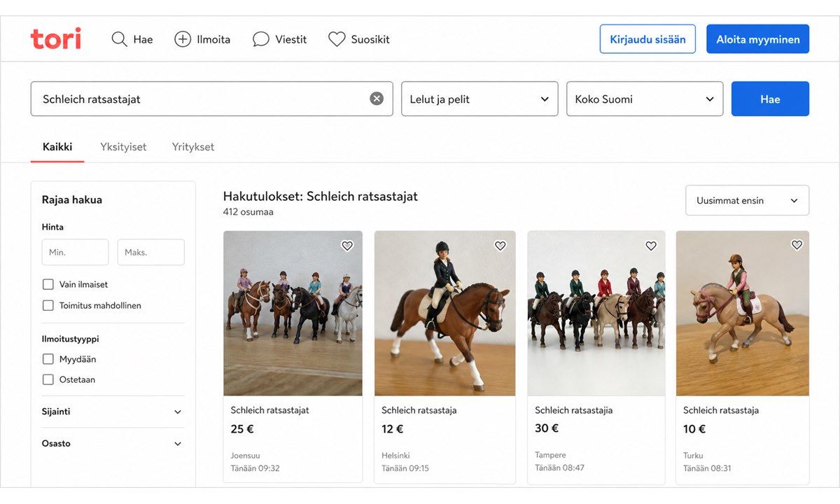
Task: Click the Tänään 09:32 timestamp
Action: tap(255, 468)
